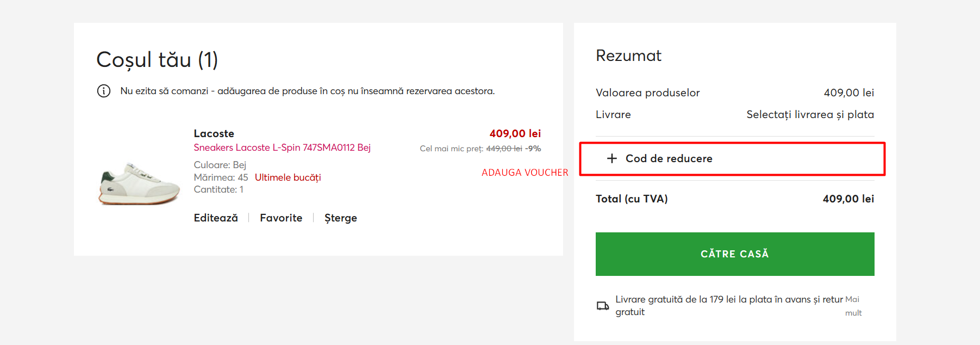The image size is (980, 345).
Task: Click the Coșul tău (1) heading
Action: (x=157, y=60)
